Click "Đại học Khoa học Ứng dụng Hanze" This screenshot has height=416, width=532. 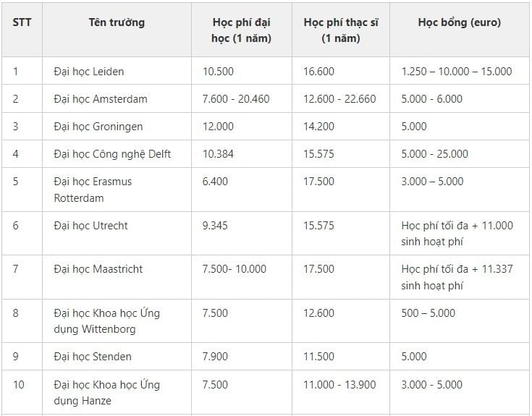[x=106, y=392]
